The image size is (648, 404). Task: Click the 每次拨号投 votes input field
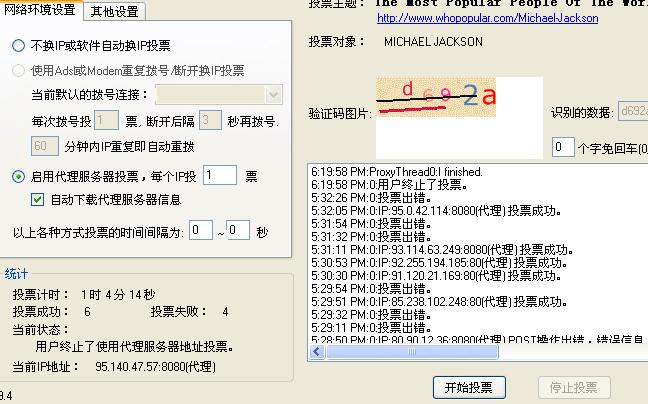[106, 120]
